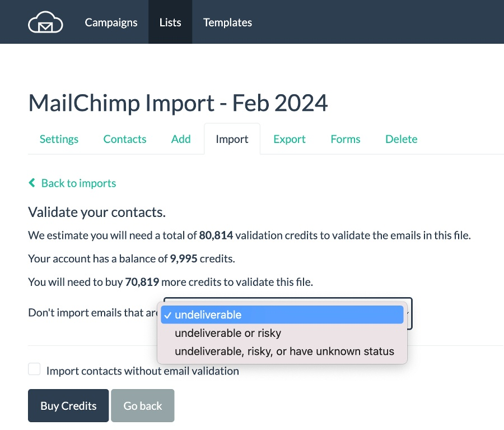Go to the Lists section

170,22
